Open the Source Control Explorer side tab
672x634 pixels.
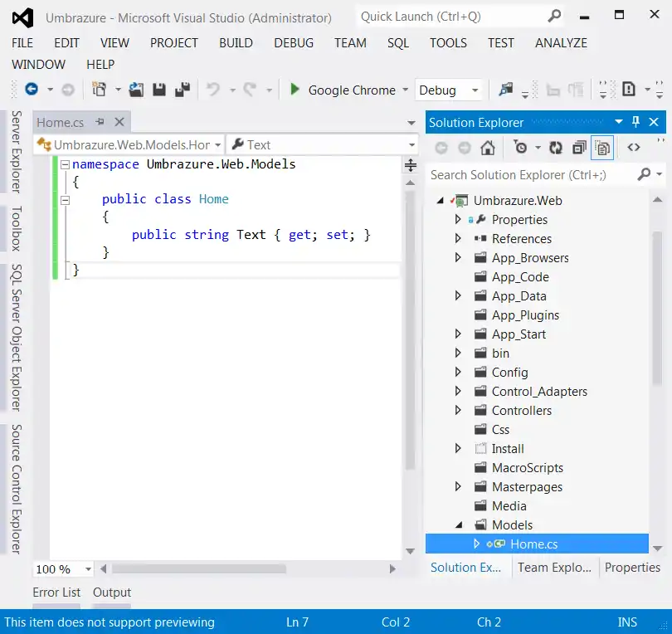pos(17,489)
